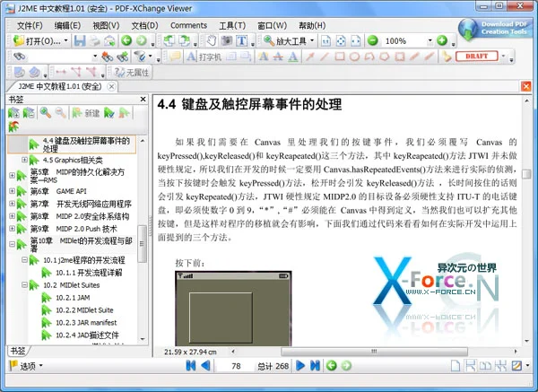Screen dimensions: 538x392
Task: Click the fit page icon
Action: tap(341, 41)
